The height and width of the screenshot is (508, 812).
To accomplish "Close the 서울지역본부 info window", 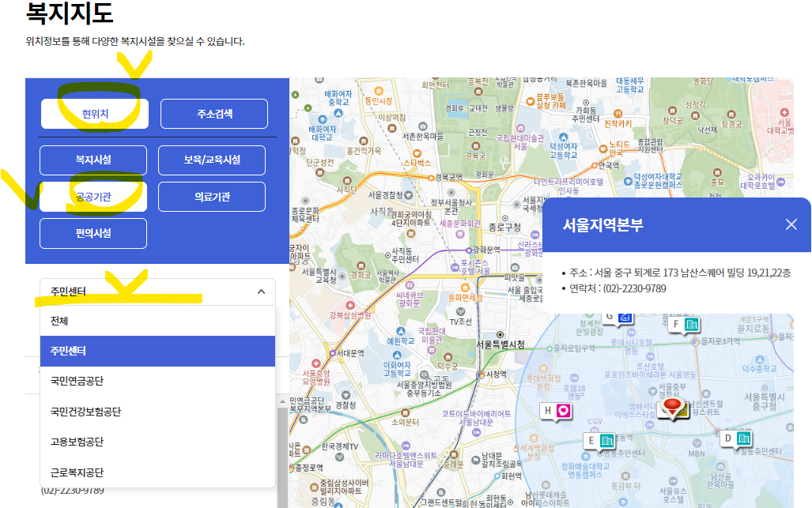I will (x=791, y=224).
